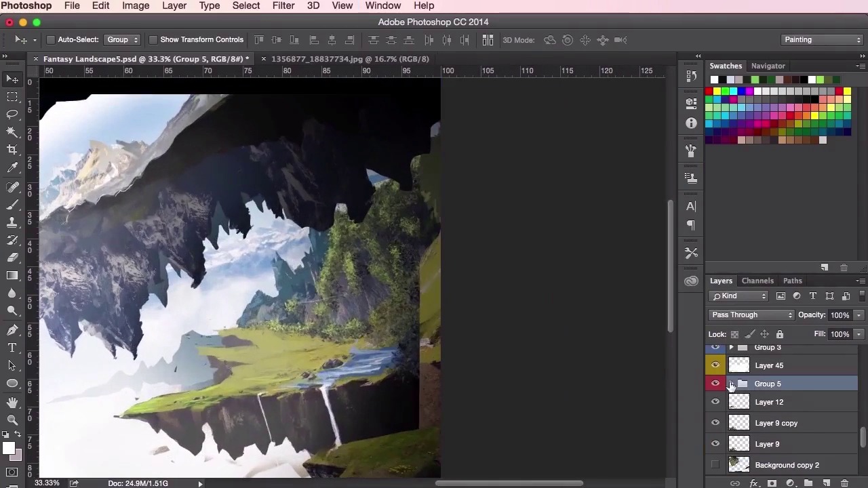Enable Show Transform Controls checkbox
The width and height of the screenshot is (868, 488).
tap(153, 40)
